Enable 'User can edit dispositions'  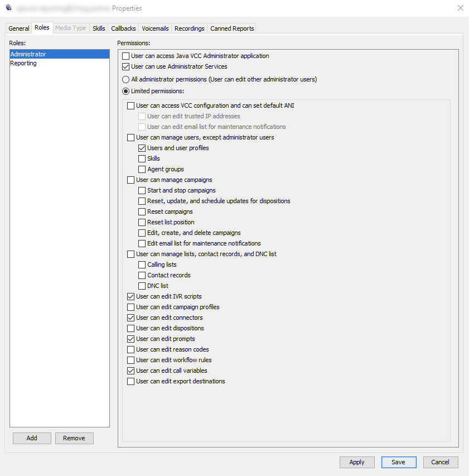[x=130, y=328]
